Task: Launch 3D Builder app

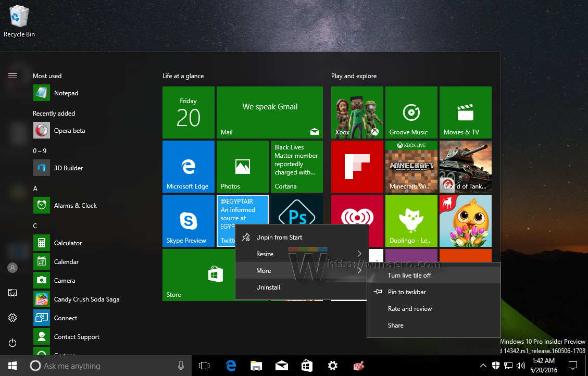Action: pyautogui.click(x=58, y=168)
